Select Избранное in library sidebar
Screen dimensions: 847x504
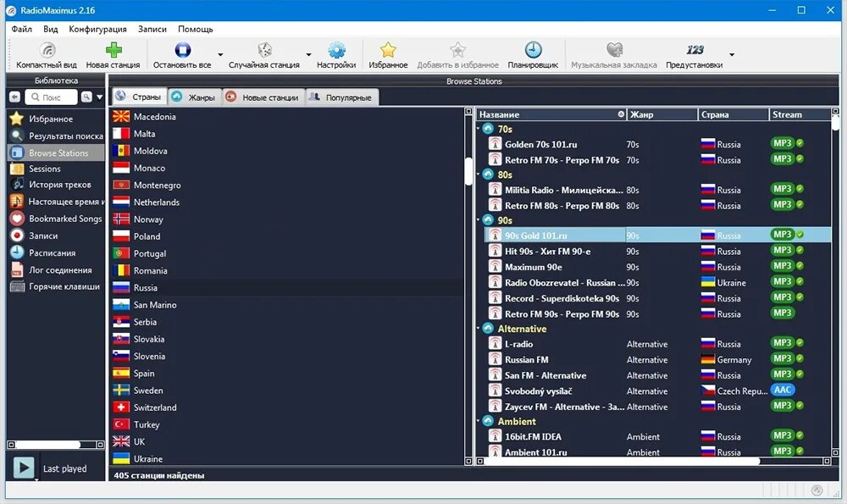click(50, 119)
